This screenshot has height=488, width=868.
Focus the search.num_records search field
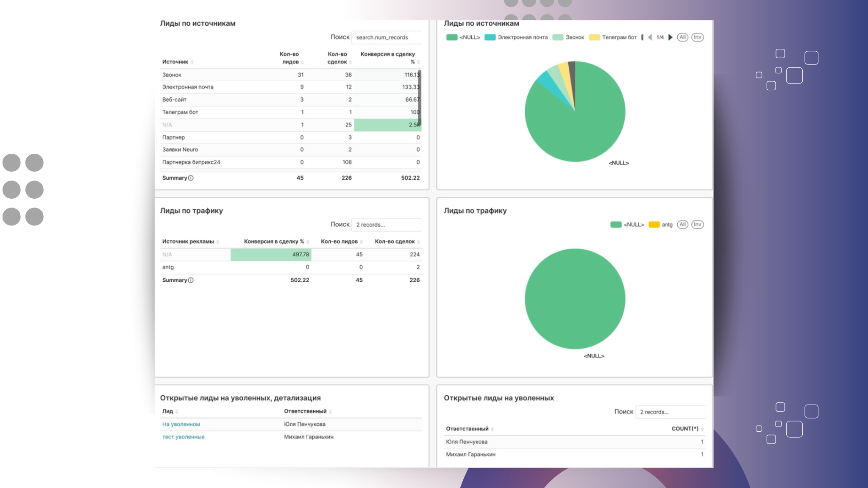click(x=386, y=37)
